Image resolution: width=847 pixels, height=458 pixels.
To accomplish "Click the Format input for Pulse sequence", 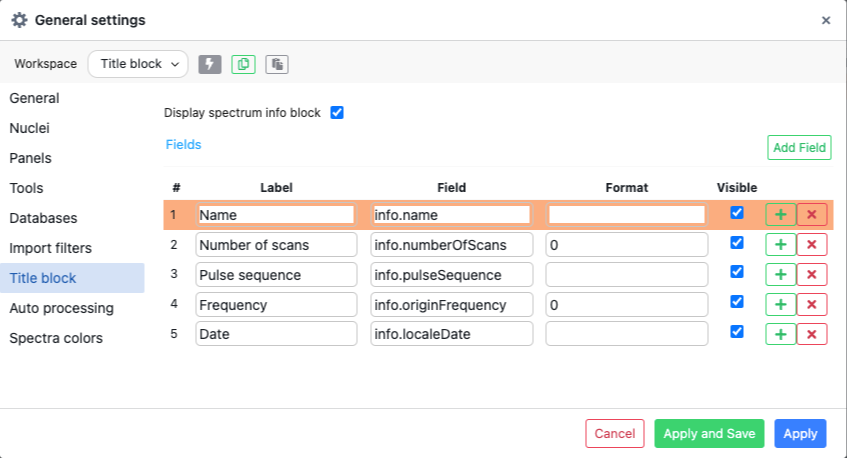I will (x=627, y=275).
